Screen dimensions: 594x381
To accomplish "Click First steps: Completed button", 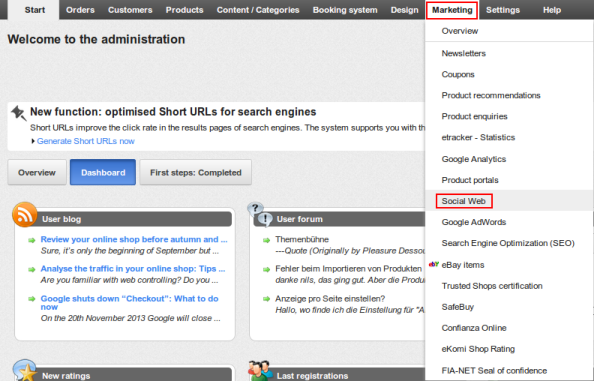I will [195, 172].
